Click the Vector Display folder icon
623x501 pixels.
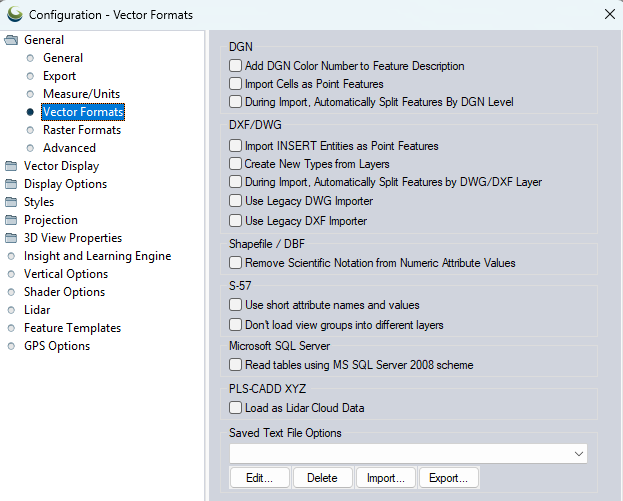[11, 166]
